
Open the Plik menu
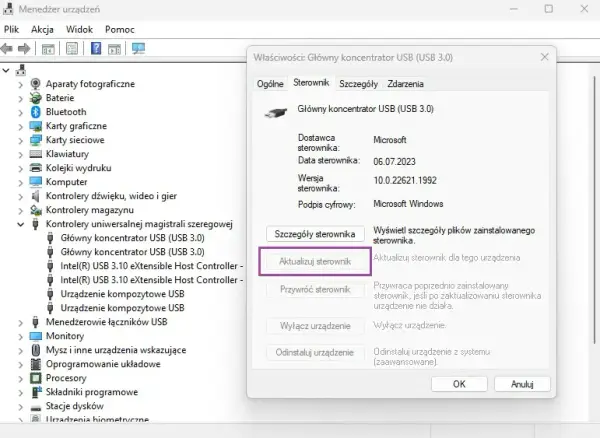[11, 29]
